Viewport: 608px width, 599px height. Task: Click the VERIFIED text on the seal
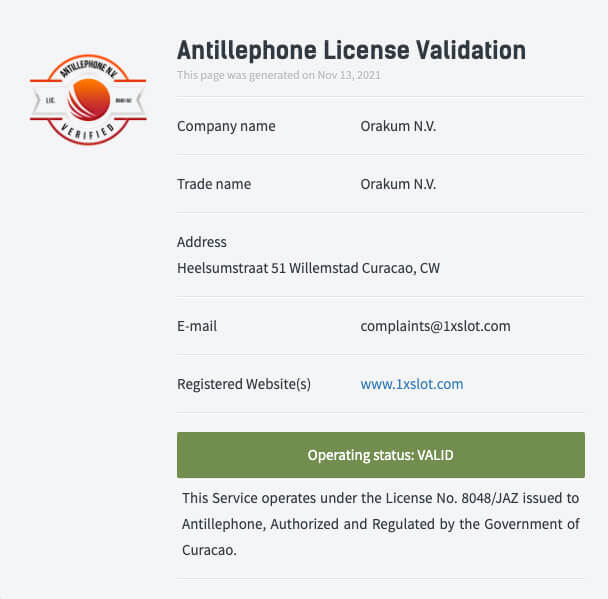pos(88,131)
